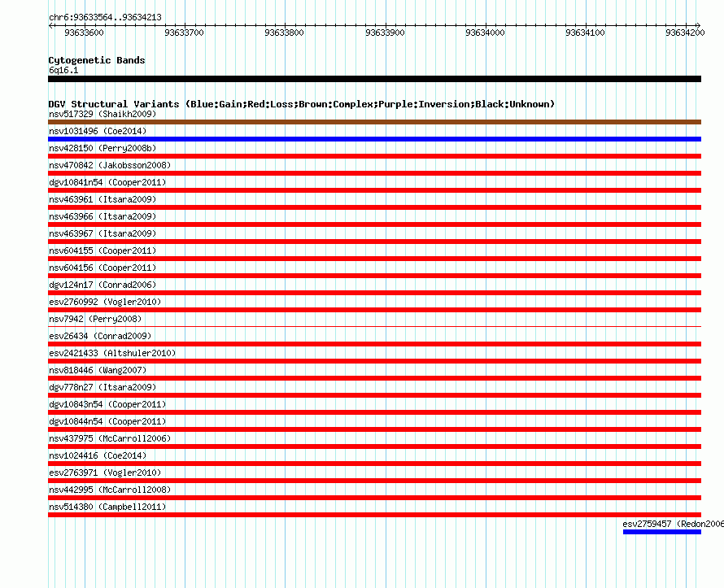Open variant nsv1024416 (Coe2014) label

pos(98,455)
